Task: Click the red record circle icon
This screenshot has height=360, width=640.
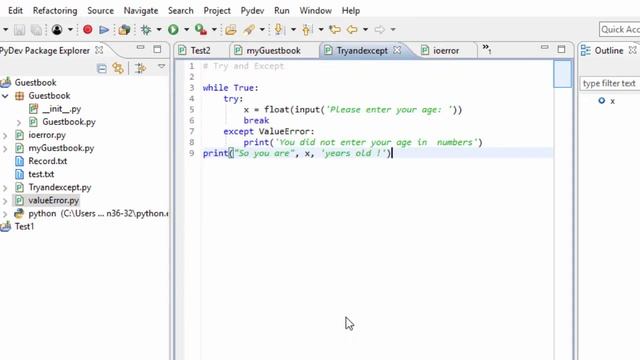Action: pos(87,29)
